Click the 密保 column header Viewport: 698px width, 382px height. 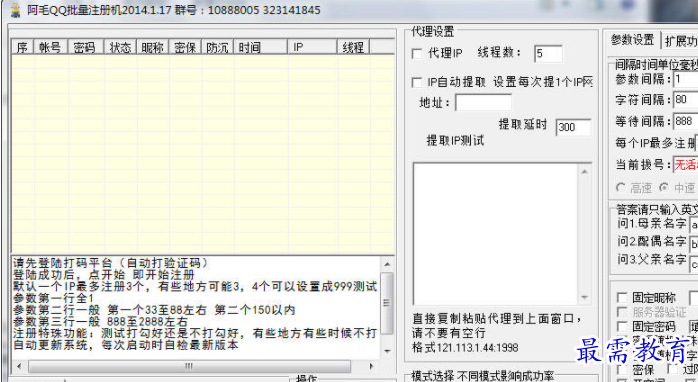point(185,47)
